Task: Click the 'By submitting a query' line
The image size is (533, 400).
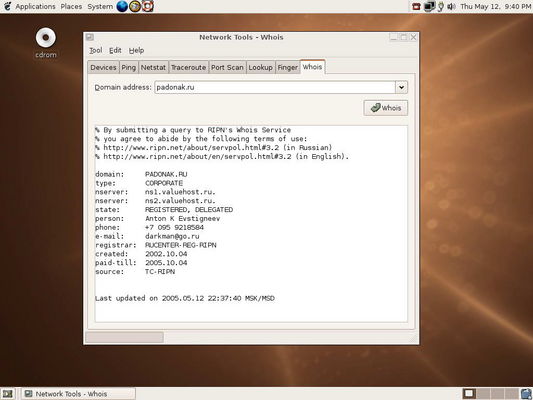Action: tap(193, 130)
